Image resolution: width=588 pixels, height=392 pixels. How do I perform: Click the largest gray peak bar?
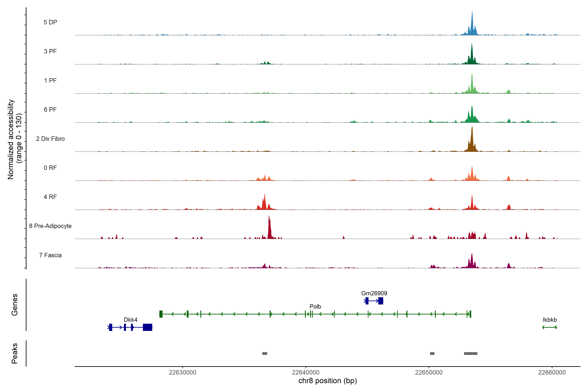coord(471,353)
